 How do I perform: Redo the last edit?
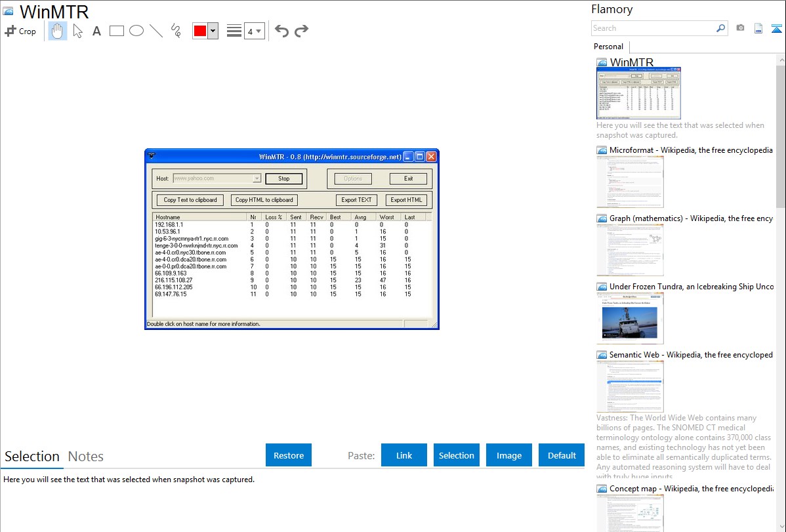click(x=301, y=31)
